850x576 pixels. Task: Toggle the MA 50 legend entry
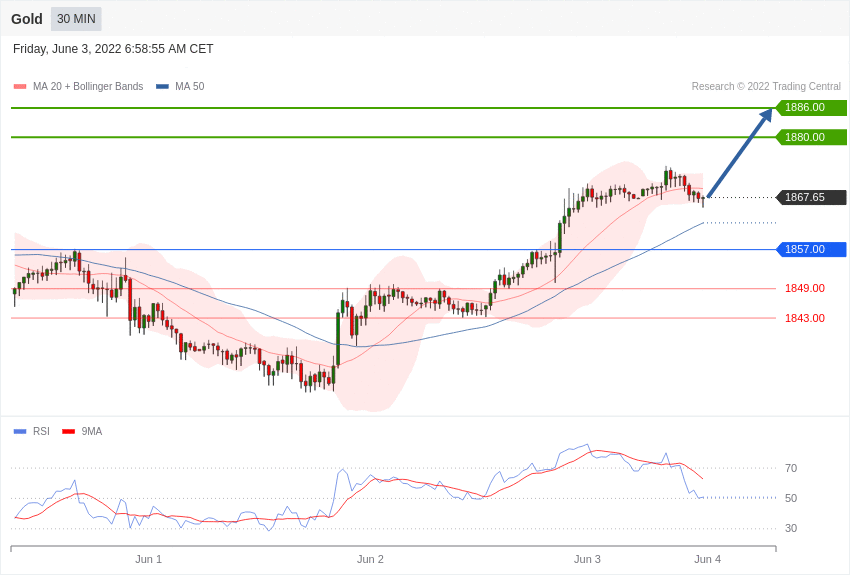tap(189, 87)
